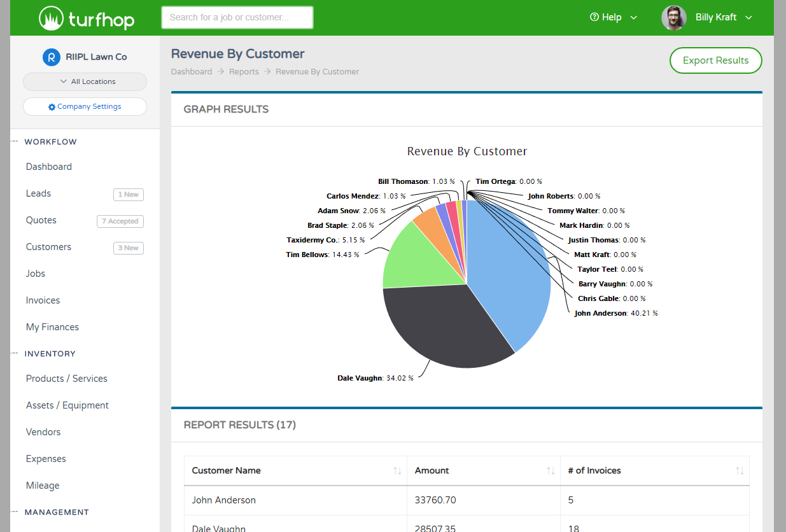Click the turfhop logo icon
The width and height of the screenshot is (786, 532).
point(50,18)
